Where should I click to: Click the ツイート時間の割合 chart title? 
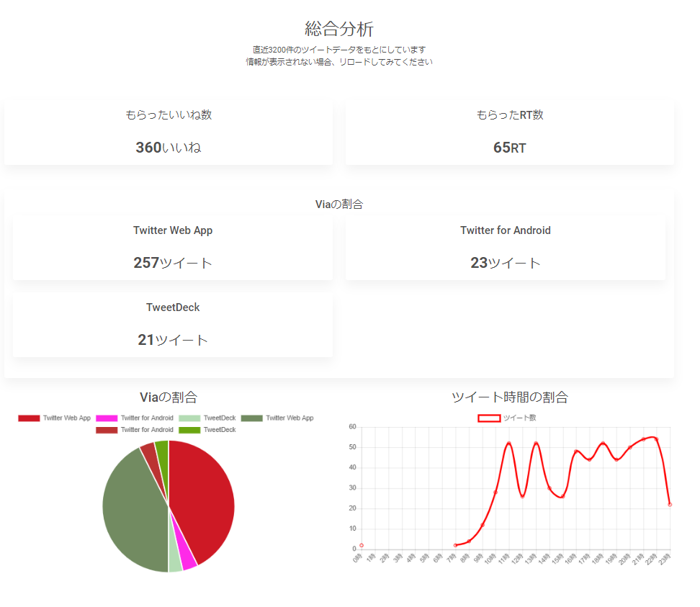(x=510, y=397)
